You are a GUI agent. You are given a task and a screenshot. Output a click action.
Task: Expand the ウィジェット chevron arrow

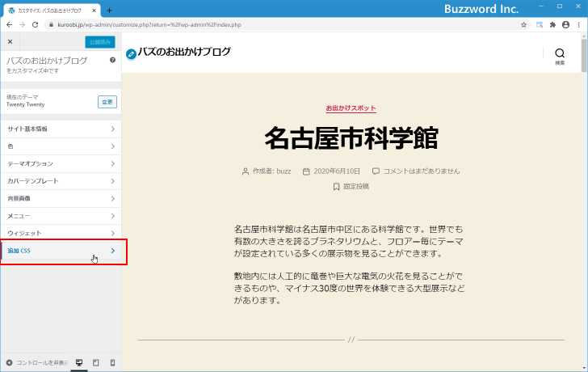pos(113,233)
